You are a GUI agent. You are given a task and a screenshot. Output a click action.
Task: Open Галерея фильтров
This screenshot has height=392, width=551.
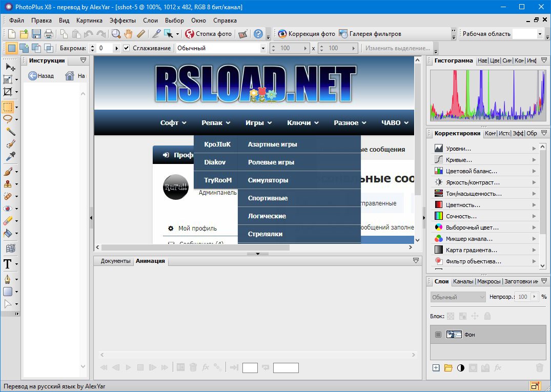coord(370,34)
